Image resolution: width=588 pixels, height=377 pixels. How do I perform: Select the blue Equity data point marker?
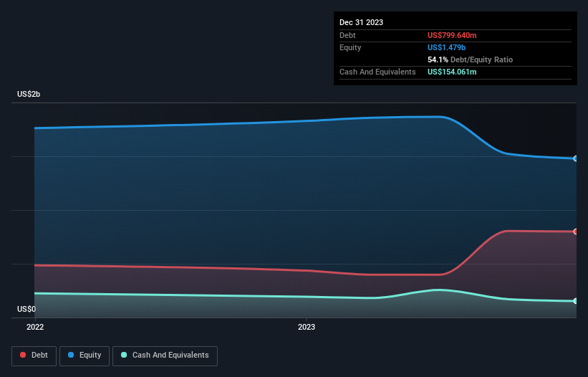point(576,158)
